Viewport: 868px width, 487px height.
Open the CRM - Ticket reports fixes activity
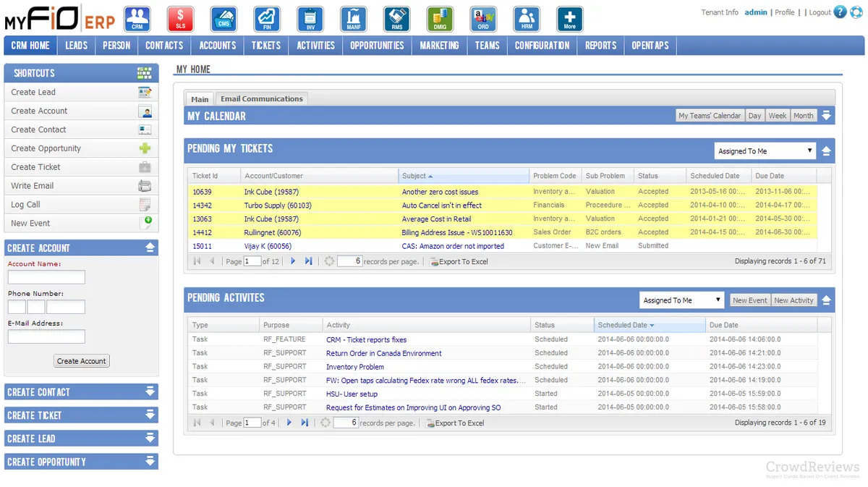click(x=366, y=339)
